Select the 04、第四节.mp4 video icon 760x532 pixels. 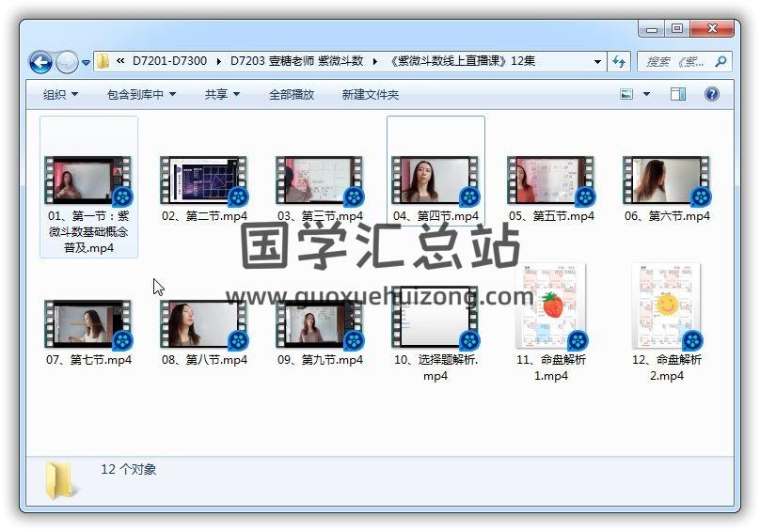435,180
